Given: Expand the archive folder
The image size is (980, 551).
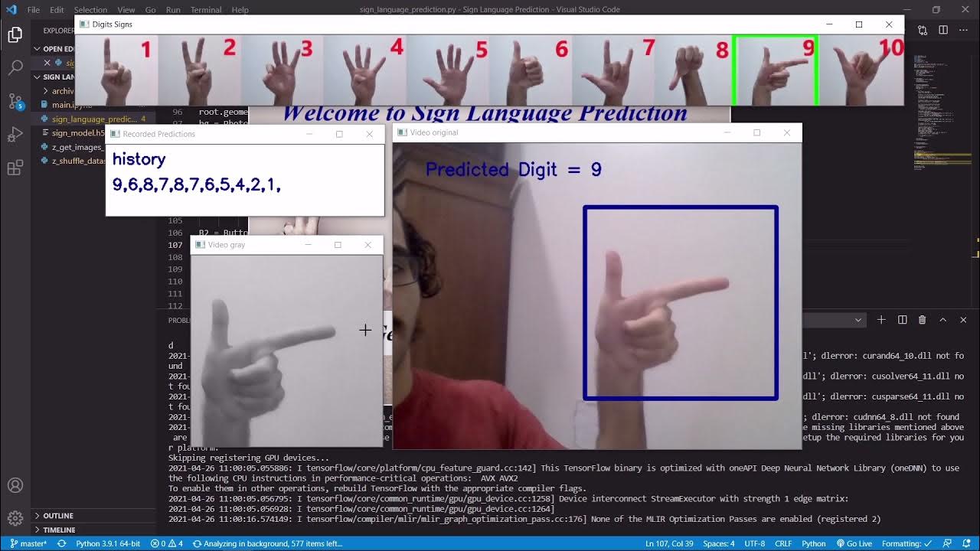Looking at the screenshot, I should coord(58,91).
